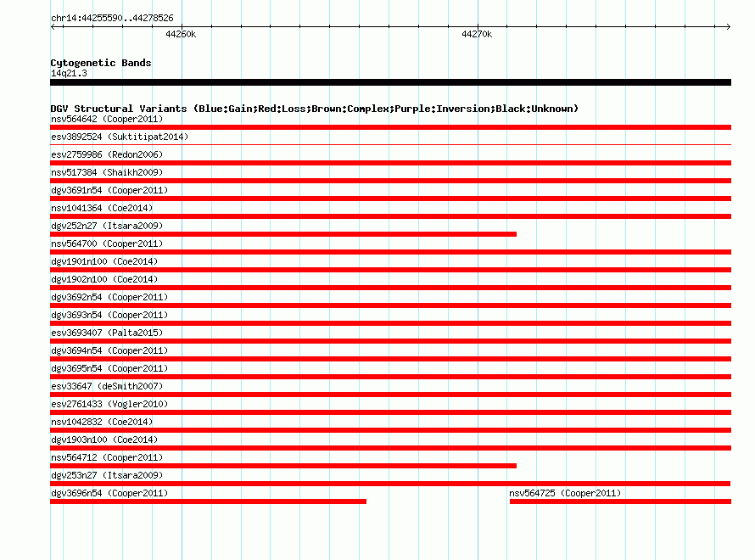
Task: Click chr14:44255590..44278526 coordinate text
Action: 112,18
